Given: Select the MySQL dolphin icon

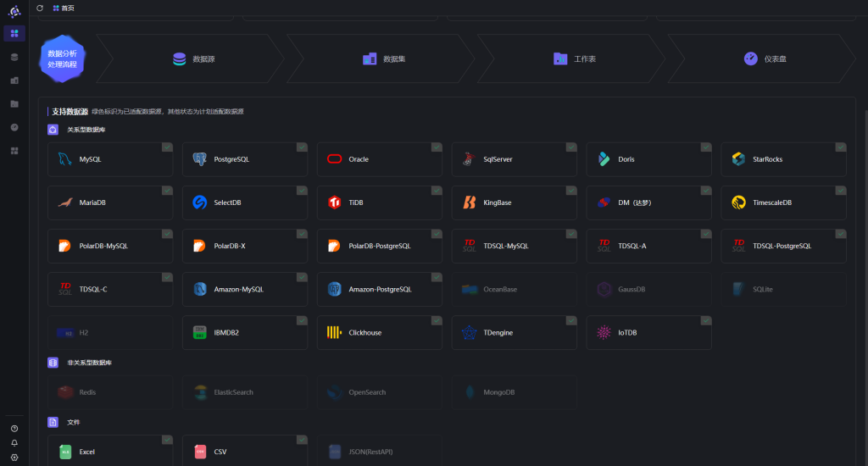Looking at the screenshot, I should pos(64,159).
